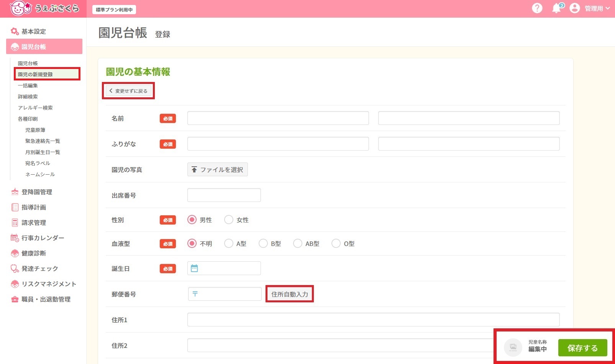This screenshot has width=615, height=364.
Task: Open 宛名ラベル print option
Action: point(38,163)
